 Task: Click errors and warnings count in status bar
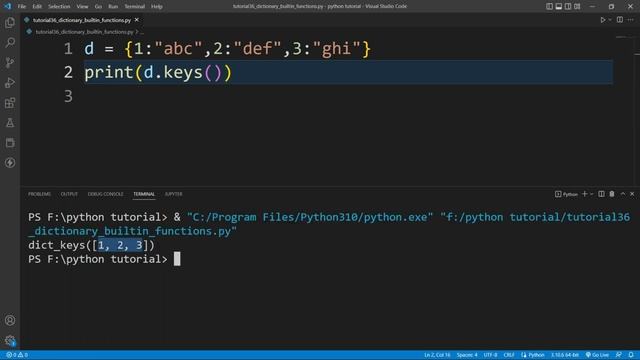click(x=17, y=355)
